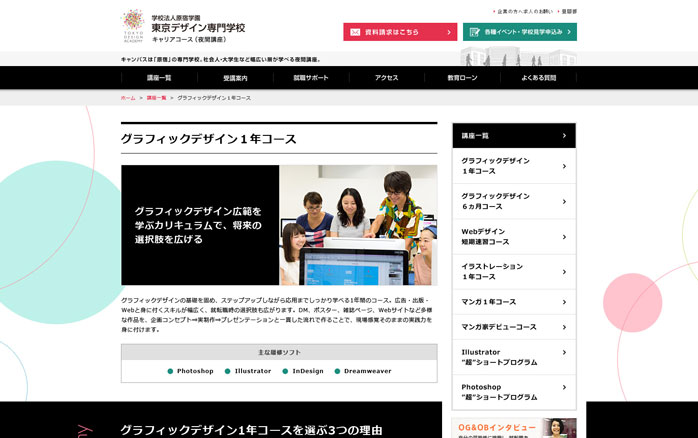Open Photoshop "超"ショートプログラム sidebar item

[x=514, y=392]
